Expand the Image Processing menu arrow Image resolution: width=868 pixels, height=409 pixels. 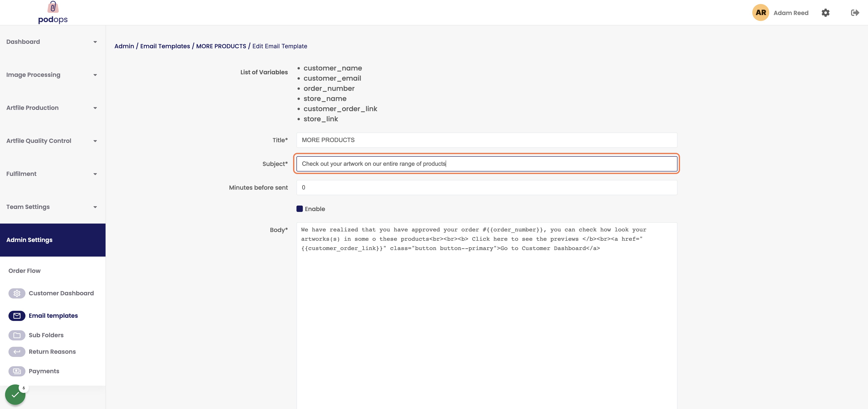95,75
